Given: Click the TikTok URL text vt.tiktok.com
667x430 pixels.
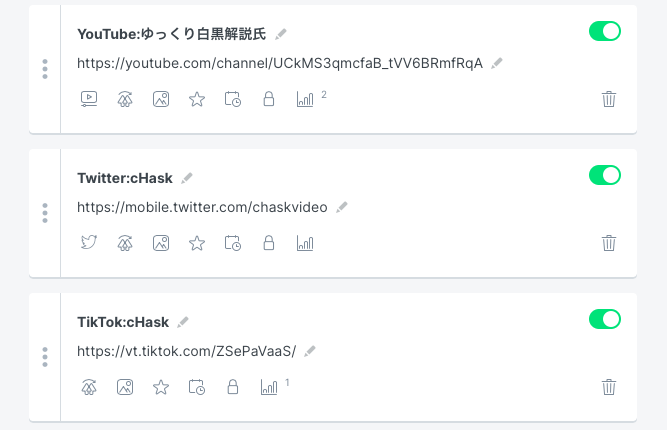Looking at the screenshot, I should coord(186,351).
